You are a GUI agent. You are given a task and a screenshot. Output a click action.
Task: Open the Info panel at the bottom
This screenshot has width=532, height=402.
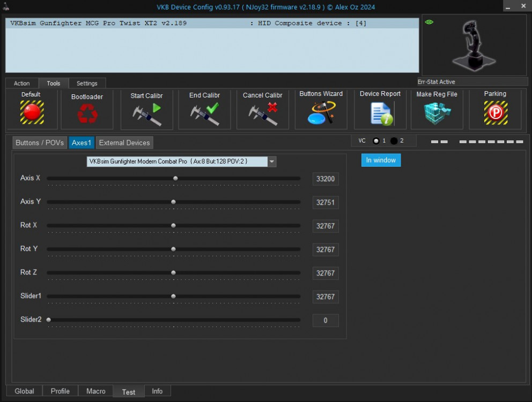(158, 391)
